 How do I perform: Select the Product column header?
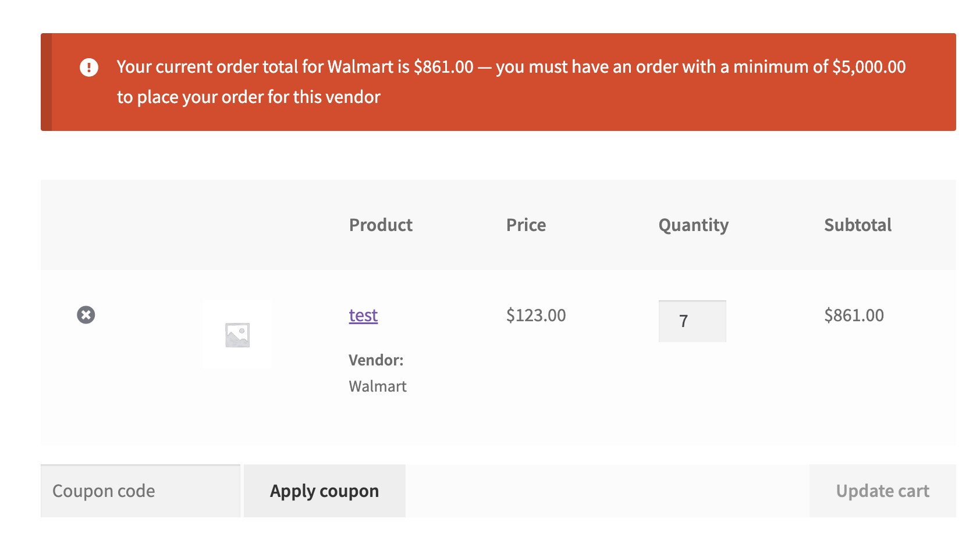tap(381, 225)
